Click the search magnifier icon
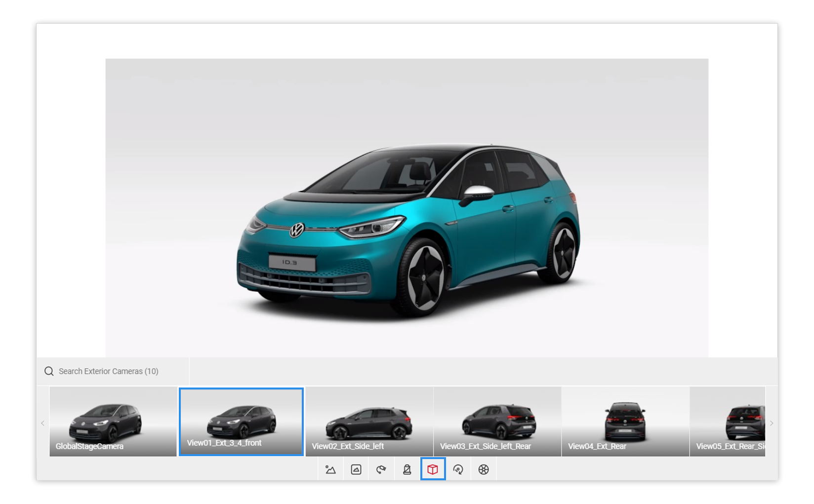814x504 pixels. pyautogui.click(x=49, y=371)
